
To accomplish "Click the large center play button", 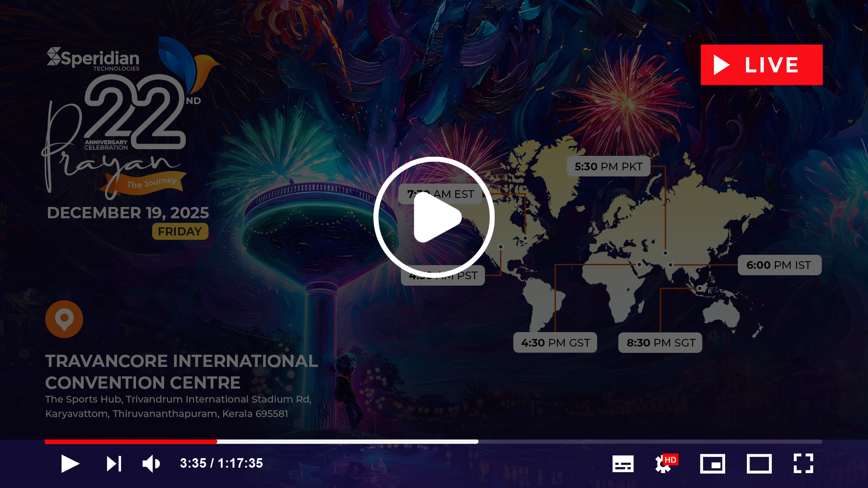I will [434, 217].
